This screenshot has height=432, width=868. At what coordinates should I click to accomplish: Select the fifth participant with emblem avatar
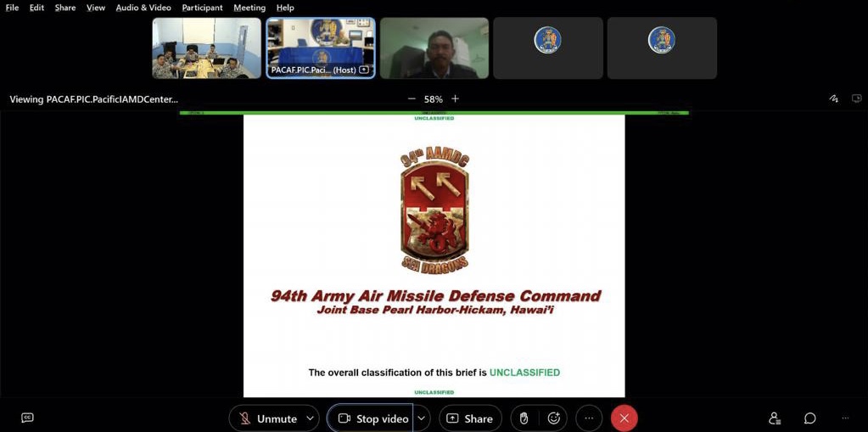[x=662, y=48]
